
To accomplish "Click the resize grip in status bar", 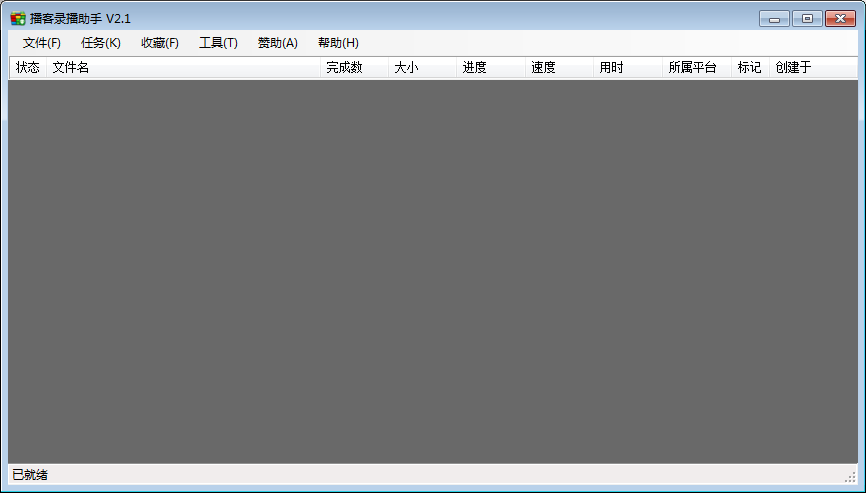I will [x=851, y=477].
